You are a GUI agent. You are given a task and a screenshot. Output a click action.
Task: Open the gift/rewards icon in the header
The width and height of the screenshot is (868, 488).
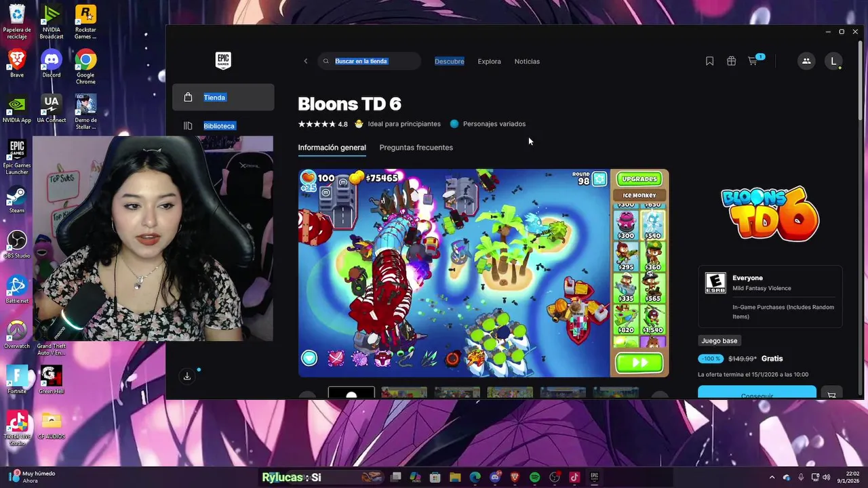[x=731, y=61]
